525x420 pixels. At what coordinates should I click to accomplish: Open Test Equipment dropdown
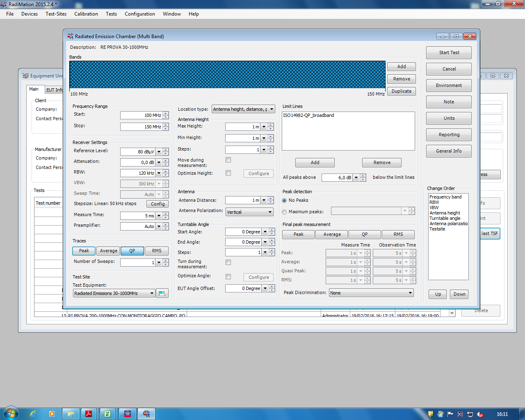(114, 293)
